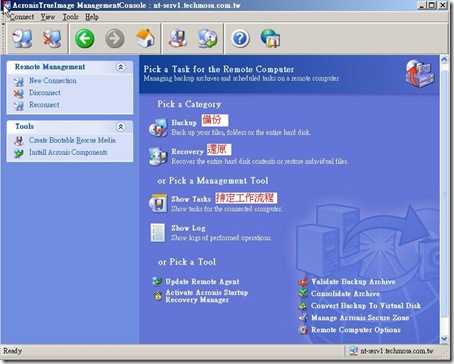Go to Home via house icon
454x364 pixels.
(145, 38)
